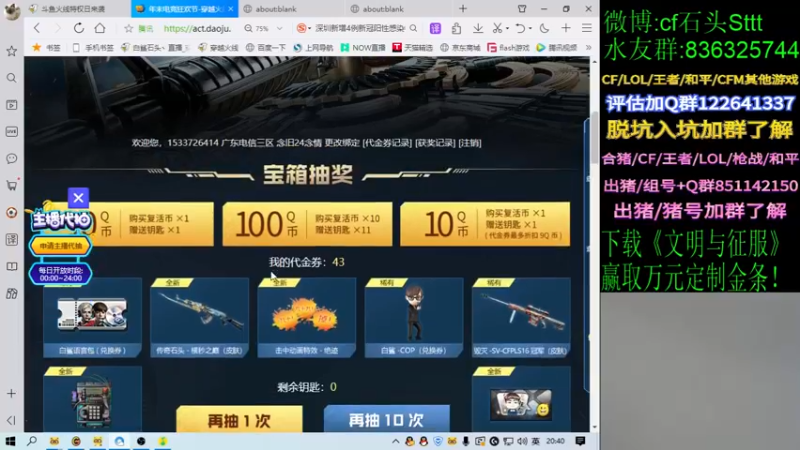Viewport: 800px width, 450px height.
Task: Click the scissors screenshot tool
Action: 497,29
